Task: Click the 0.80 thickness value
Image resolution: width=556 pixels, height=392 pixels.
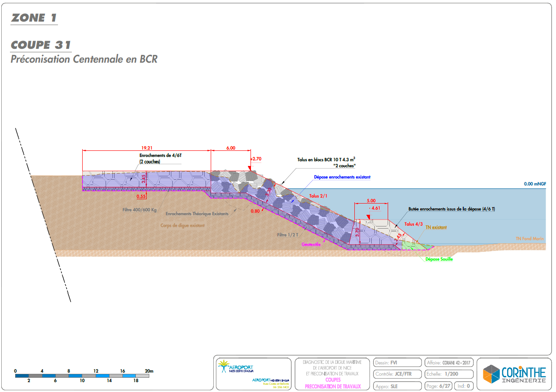Action: [255, 211]
